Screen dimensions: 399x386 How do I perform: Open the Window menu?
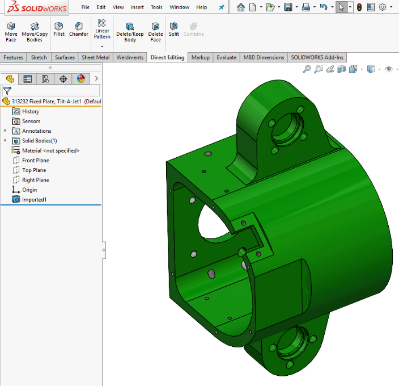pos(179,7)
